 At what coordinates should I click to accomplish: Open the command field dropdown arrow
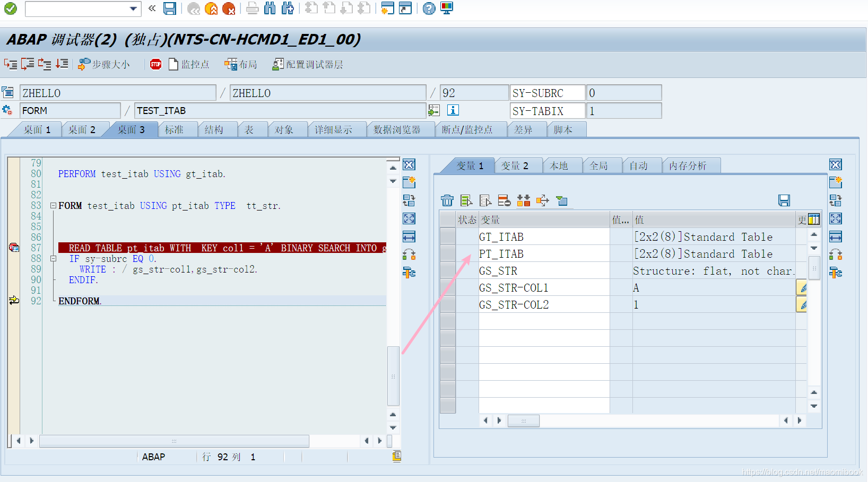pos(133,8)
